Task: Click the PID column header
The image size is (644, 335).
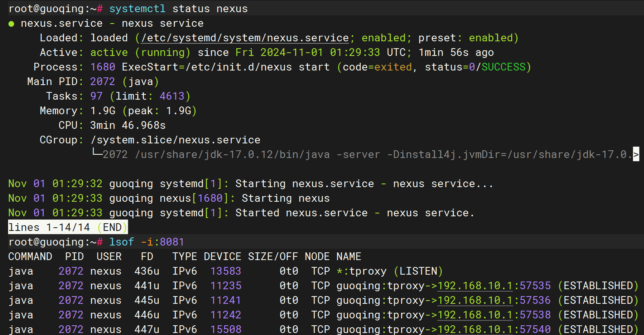Action: [74, 257]
